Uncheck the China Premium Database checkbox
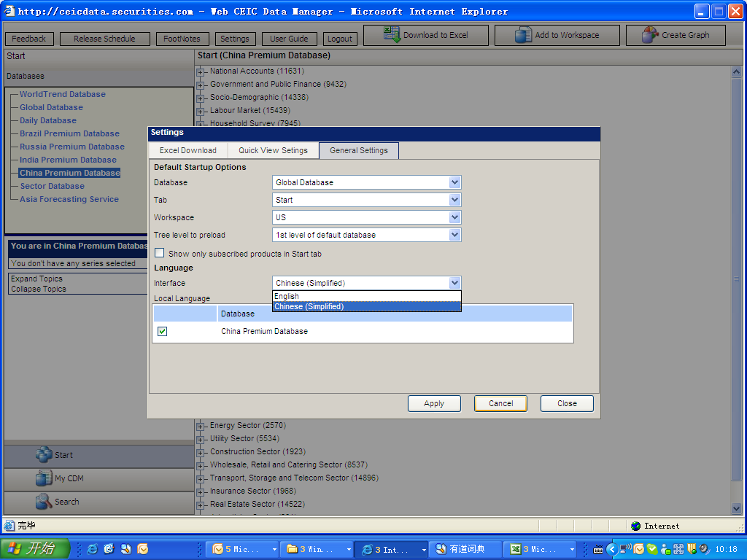The image size is (747, 560). [163, 331]
